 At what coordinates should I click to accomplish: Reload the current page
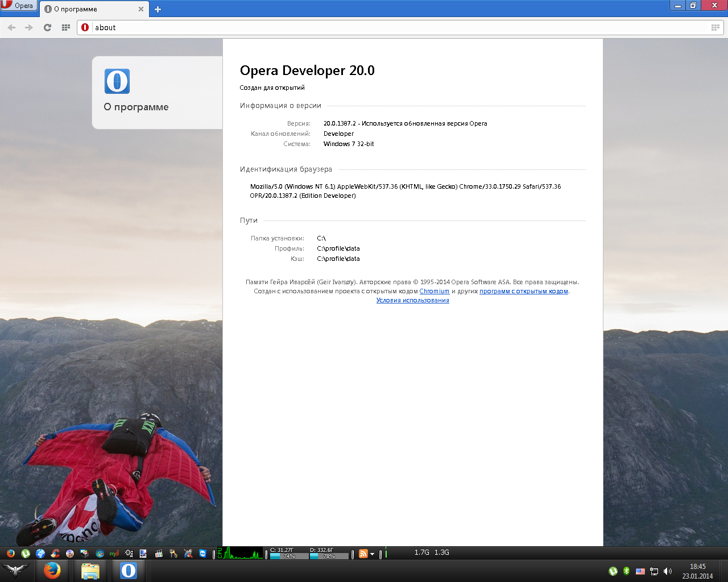48,27
